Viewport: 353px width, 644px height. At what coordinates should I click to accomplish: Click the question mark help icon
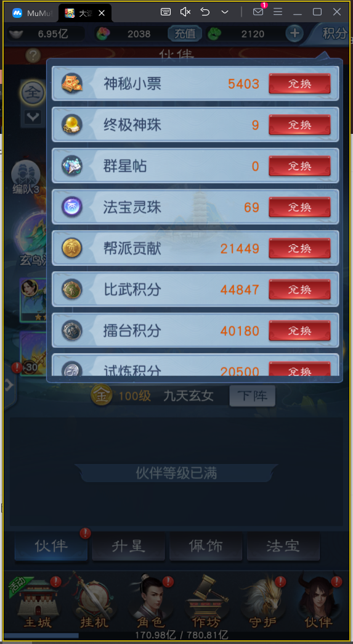(x=33, y=56)
